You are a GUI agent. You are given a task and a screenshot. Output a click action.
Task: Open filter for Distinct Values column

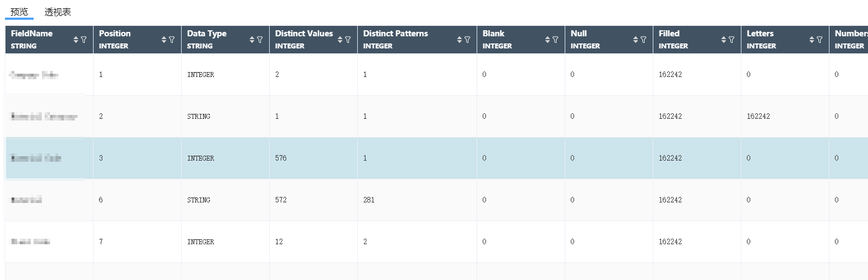[348, 40]
